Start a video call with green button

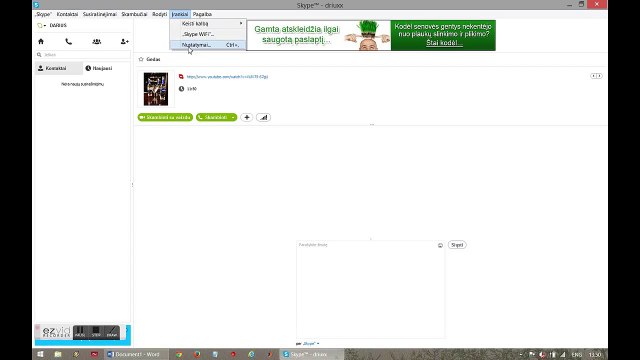(x=165, y=117)
